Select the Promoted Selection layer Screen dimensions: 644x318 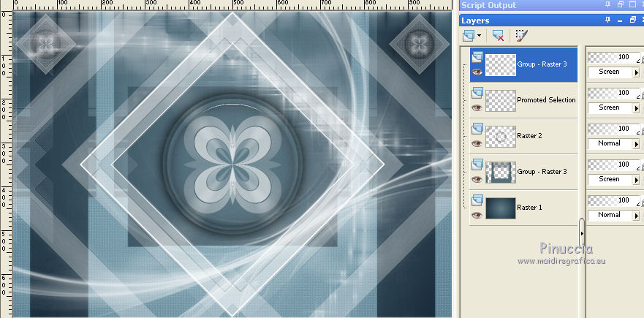pos(546,100)
